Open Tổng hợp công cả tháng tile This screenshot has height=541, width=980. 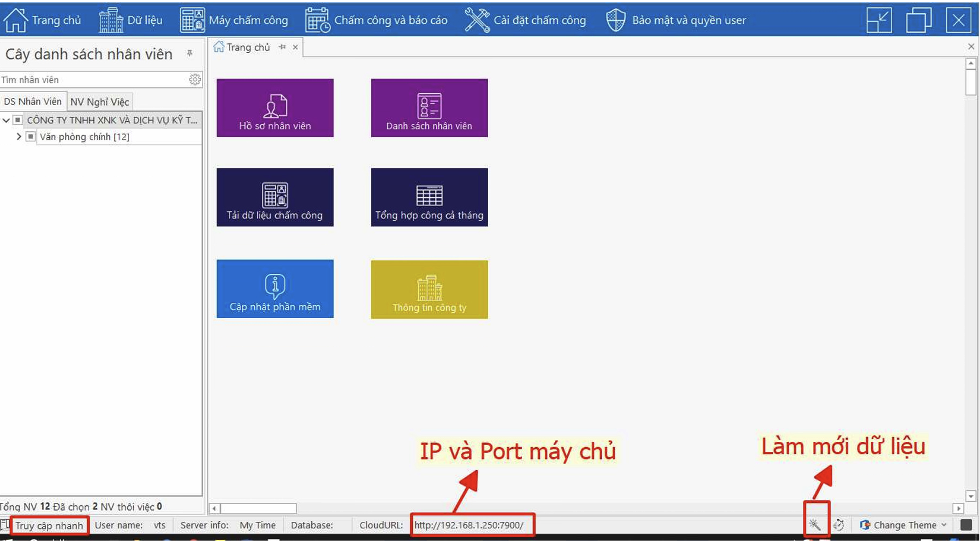pyautogui.click(x=428, y=197)
